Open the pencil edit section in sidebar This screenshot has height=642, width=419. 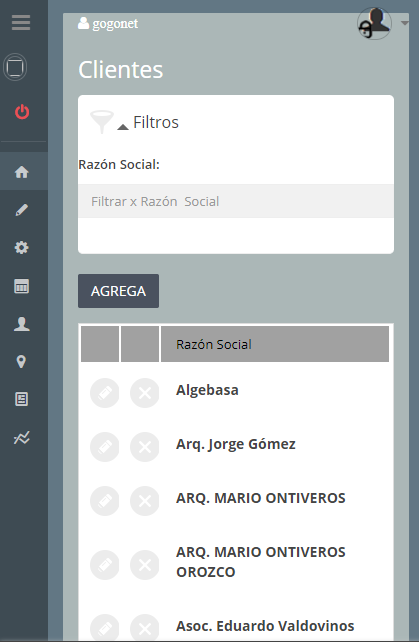[x=22, y=210]
